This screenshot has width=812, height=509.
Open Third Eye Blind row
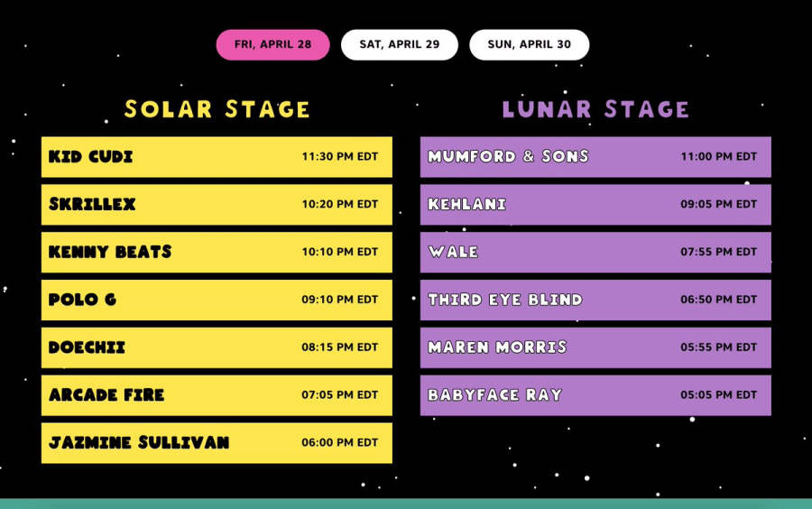pyautogui.click(x=595, y=300)
